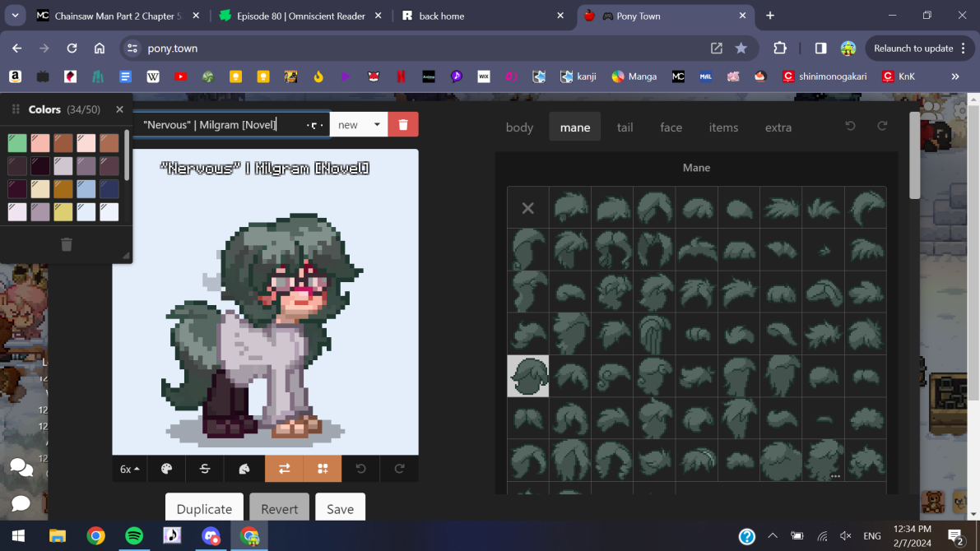Click the trash icon in Colors panel
The width and height of the screenshot is (980, 551).
coord(67,244)
